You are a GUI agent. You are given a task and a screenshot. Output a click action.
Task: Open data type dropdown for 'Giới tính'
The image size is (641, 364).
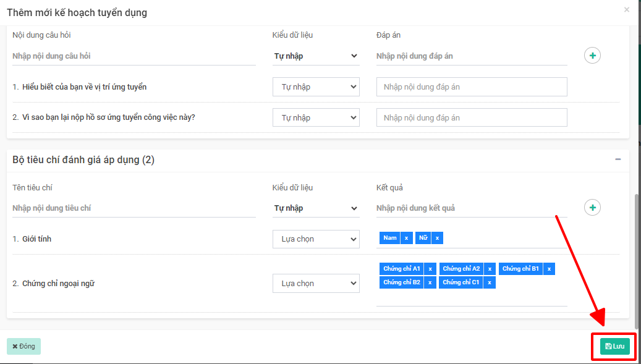point(316,239)
